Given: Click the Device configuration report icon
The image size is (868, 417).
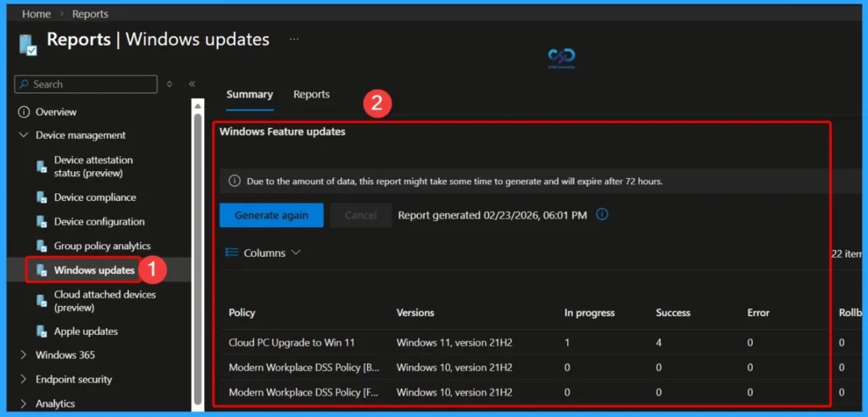Looking at the screenshot, I should point(42,222).
